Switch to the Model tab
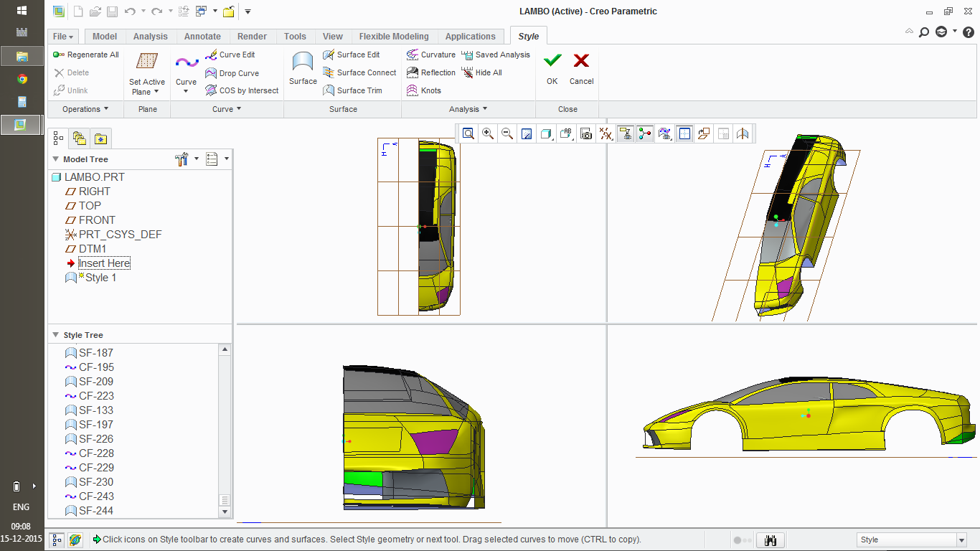The width and height of the screenshot is (980, 551). tap(105, 37)
